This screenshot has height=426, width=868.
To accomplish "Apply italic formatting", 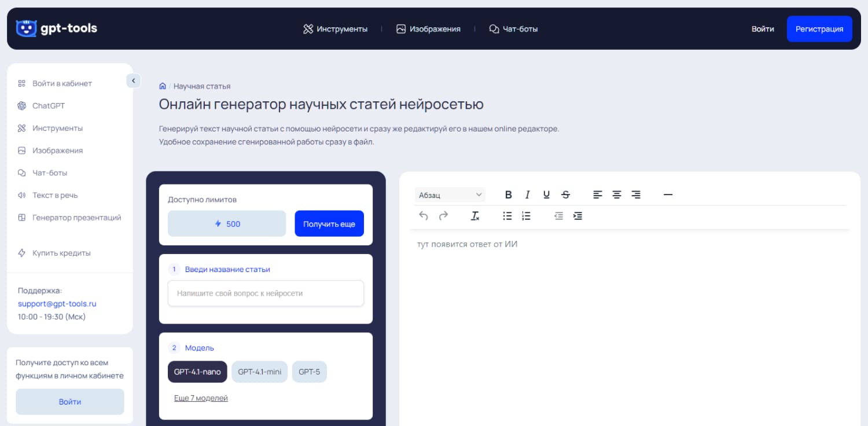I will pyautogui.click(x=527, y=194).
